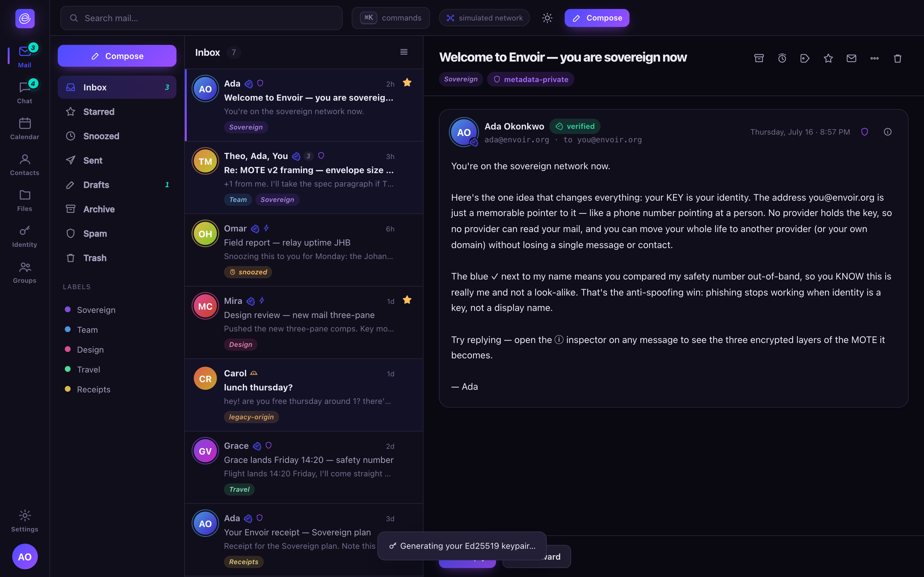The width and height of the screenshot is (924, 577).
Task: Toggle star on the open message toolbar
Action: coord(828,58)
